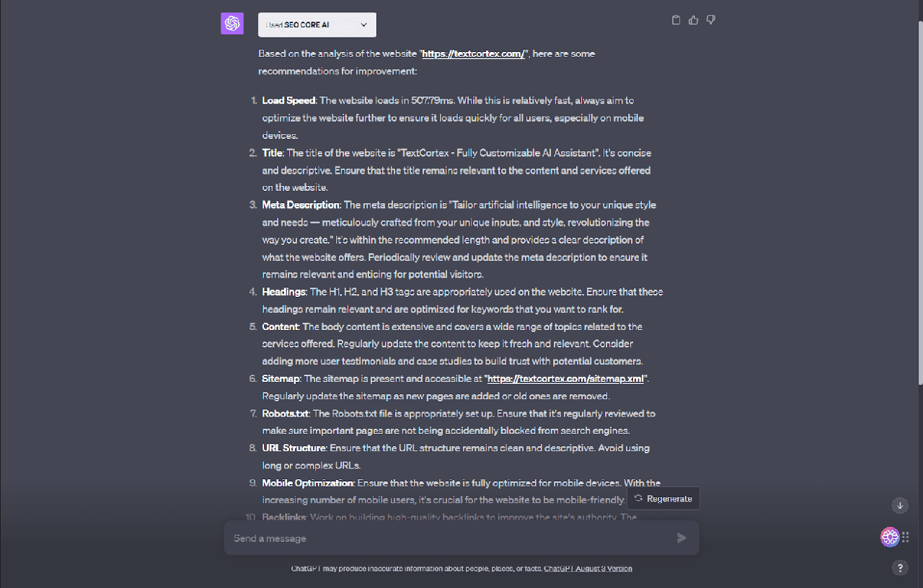Viewport: 923px width, 588px height.
Task: Open the ChatGPT August 3 Version link
Action: pyautogui.click(x=588, y=569)
